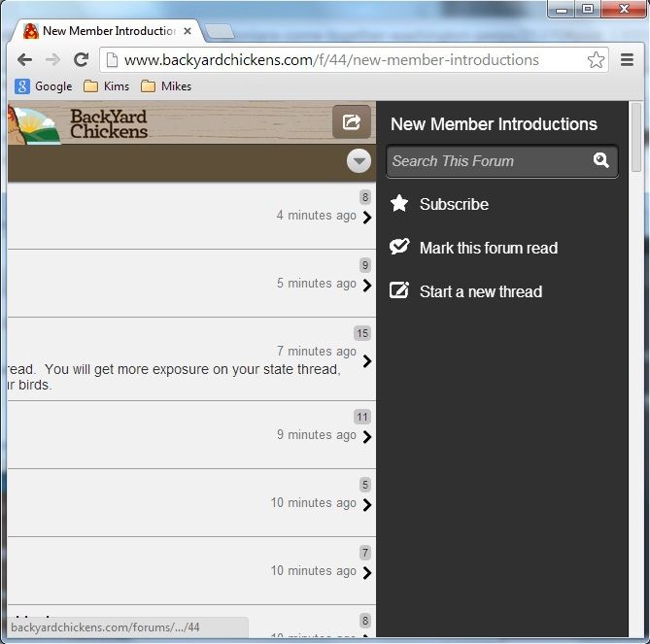The image size is (650, 644).
Task: Click the share icon in the site header
Action: 351,122
